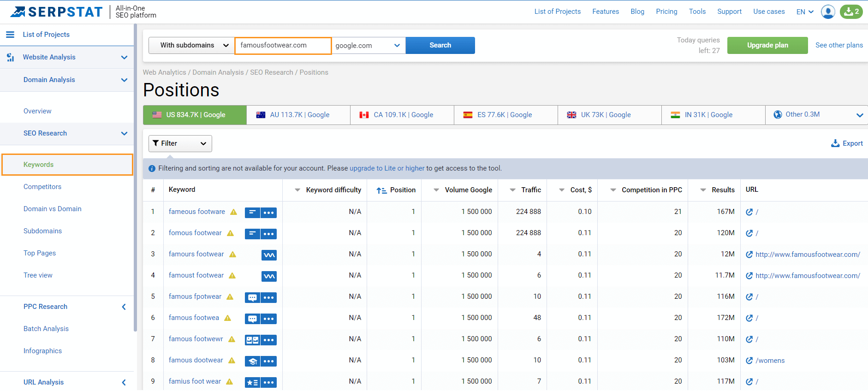Open the green downloads badge showing 2

click(x=851, y=12)
